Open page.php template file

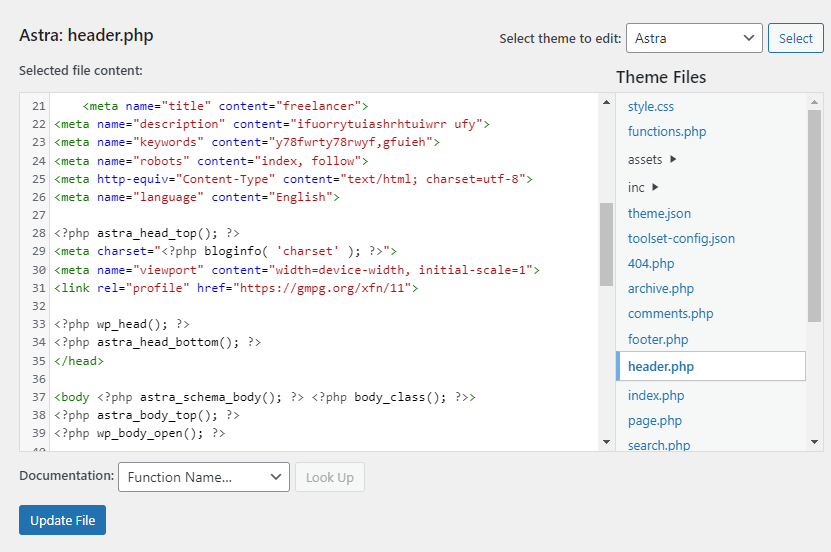tap(655, 420)
